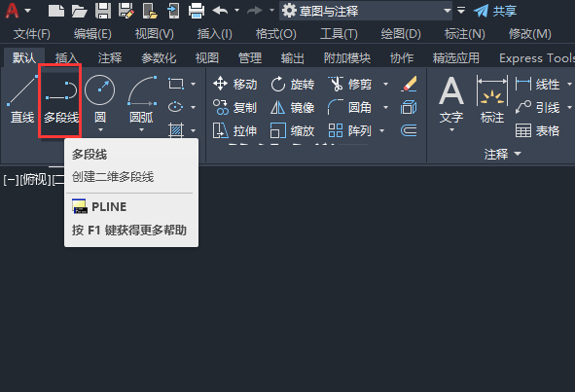Select the Linear (线性) dimension tool
575x392 pixels.
538,84
